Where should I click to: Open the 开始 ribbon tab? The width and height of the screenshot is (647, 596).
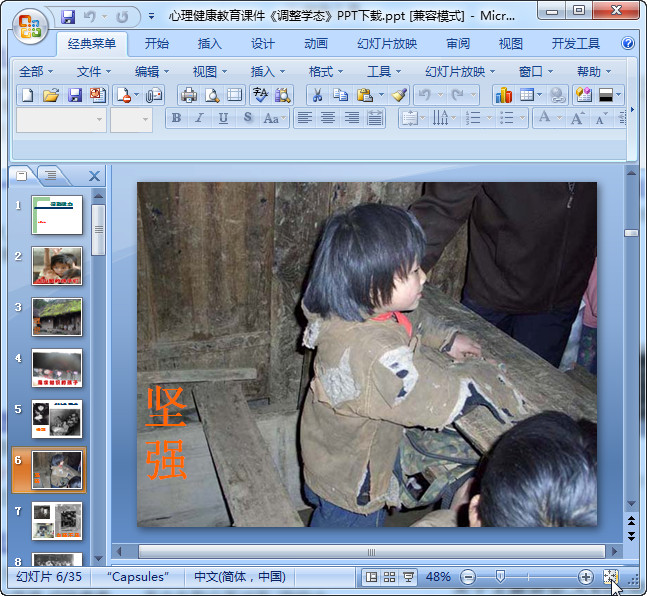[156, 44]
